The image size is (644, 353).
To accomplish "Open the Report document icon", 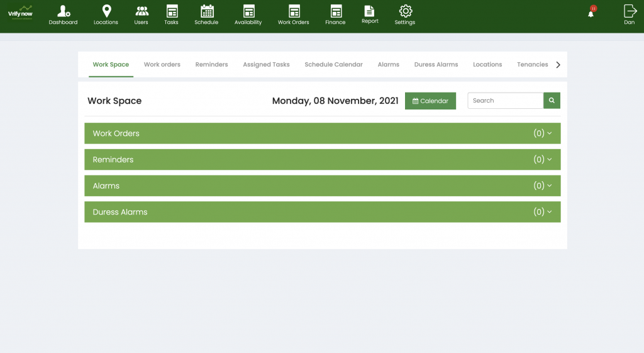I will click(370, 11).
